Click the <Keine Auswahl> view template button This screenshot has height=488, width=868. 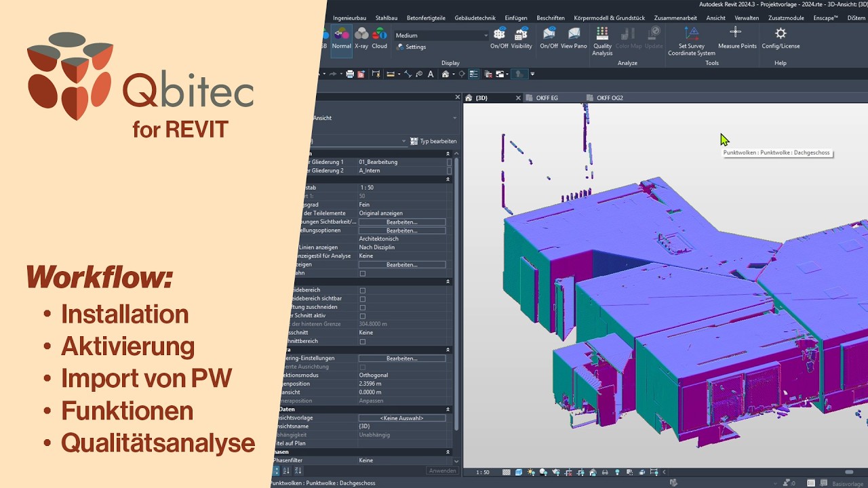[402, 418]
